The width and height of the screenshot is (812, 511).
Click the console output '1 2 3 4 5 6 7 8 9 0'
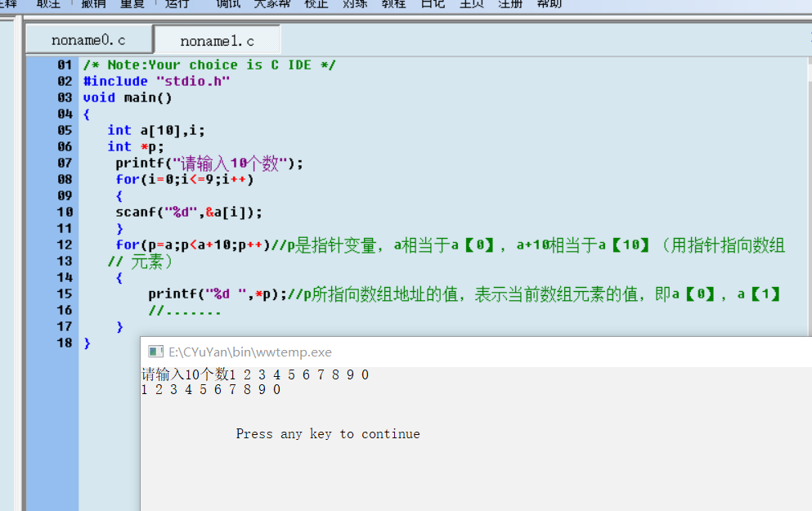[211, 389]
